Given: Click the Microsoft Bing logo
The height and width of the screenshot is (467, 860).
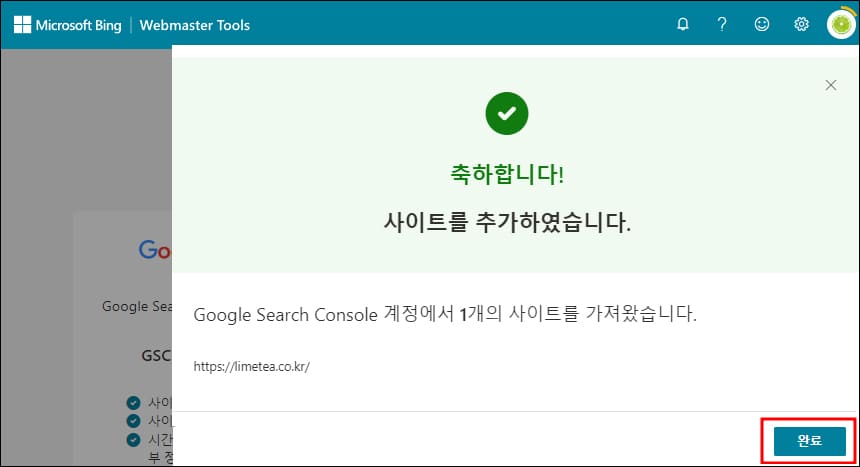Looking at the screenshot, I should pos(67,25).
